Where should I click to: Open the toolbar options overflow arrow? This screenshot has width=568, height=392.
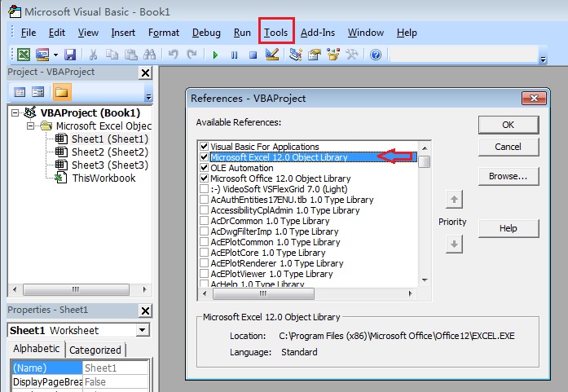pos(543,59)
